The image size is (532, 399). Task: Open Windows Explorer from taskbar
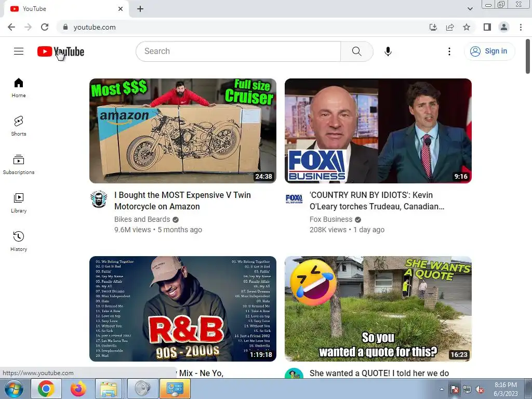(109, 389)
